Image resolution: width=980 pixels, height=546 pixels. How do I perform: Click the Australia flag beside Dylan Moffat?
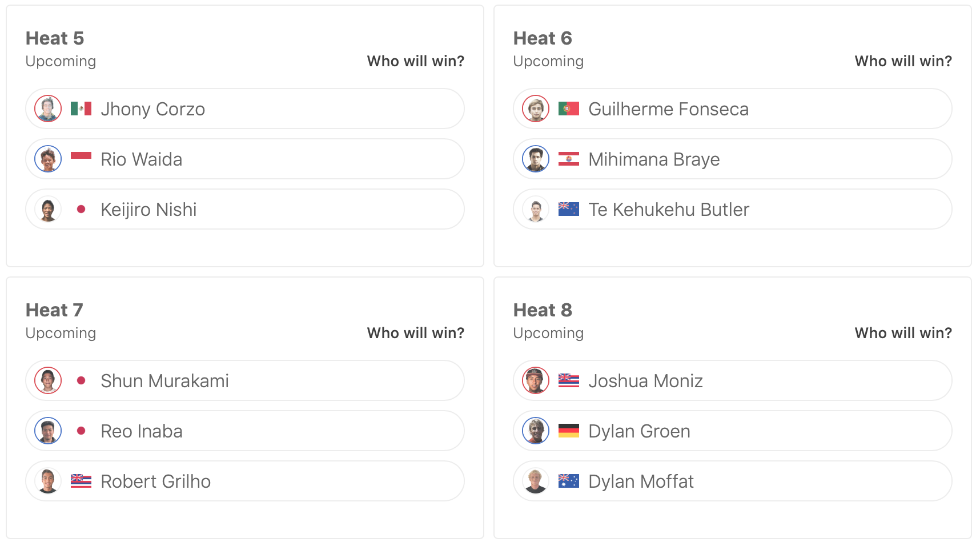click(568, 481)
